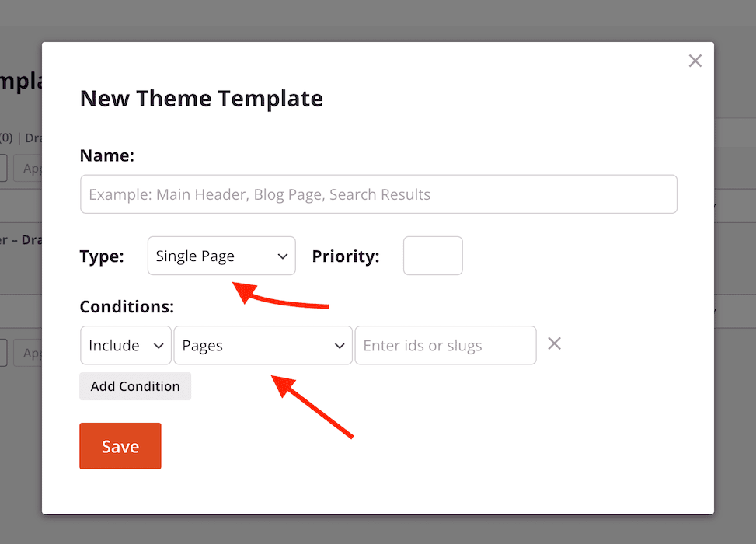
Task: Click the chevron arrow beside Pages
Action: coord(340,346)
